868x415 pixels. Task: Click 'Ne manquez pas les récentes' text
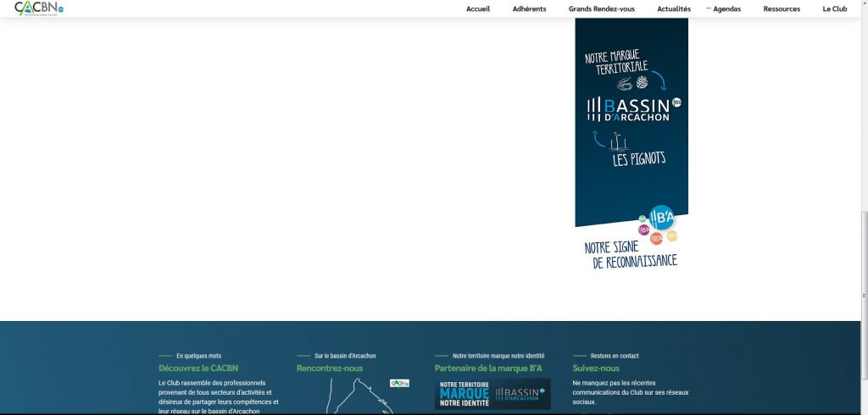(x=614, y=383)
